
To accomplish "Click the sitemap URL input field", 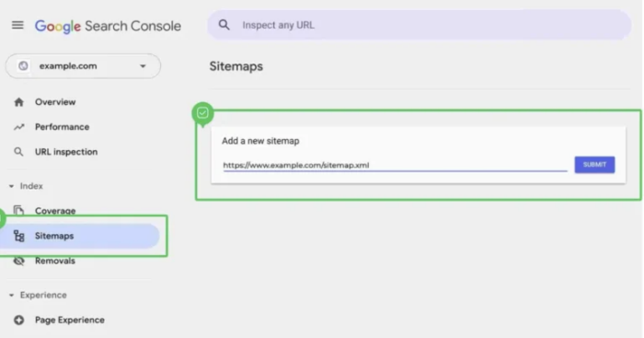I will click(x=395, y=165).
